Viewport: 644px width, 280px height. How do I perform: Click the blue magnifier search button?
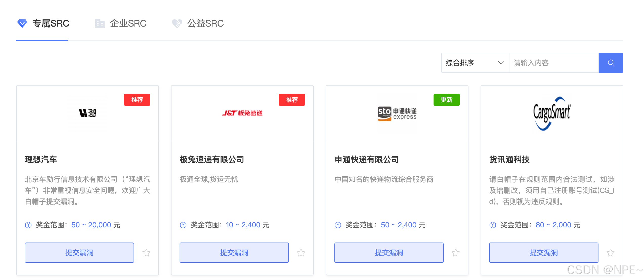(611, 63)
